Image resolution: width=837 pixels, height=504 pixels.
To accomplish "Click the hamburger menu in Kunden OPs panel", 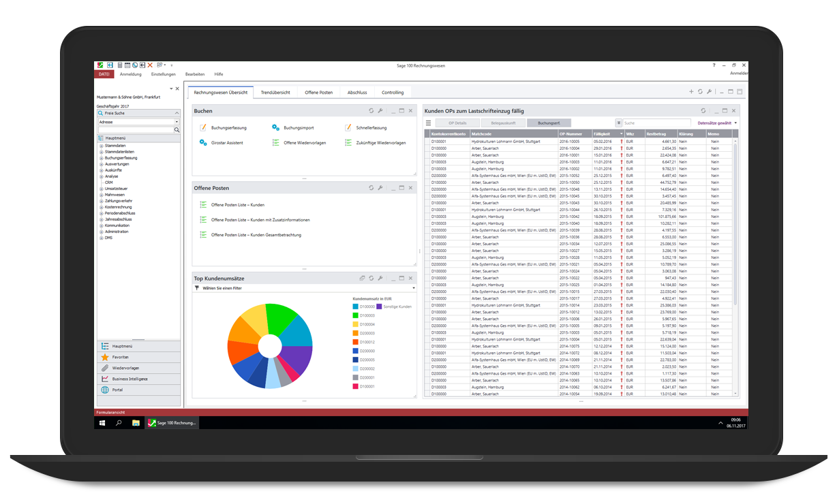I will pyautogui.click(x=429, y=123).
